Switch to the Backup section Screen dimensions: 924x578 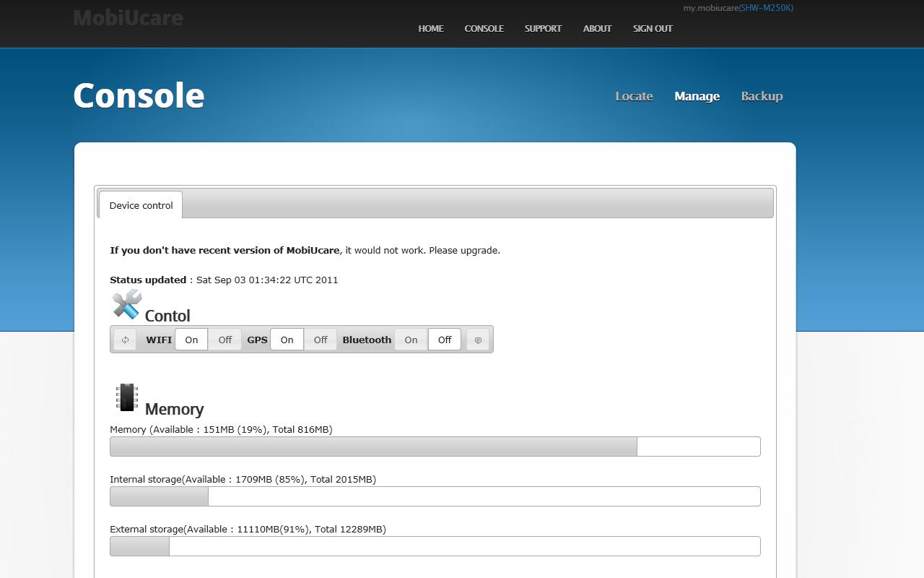(762, 96)
